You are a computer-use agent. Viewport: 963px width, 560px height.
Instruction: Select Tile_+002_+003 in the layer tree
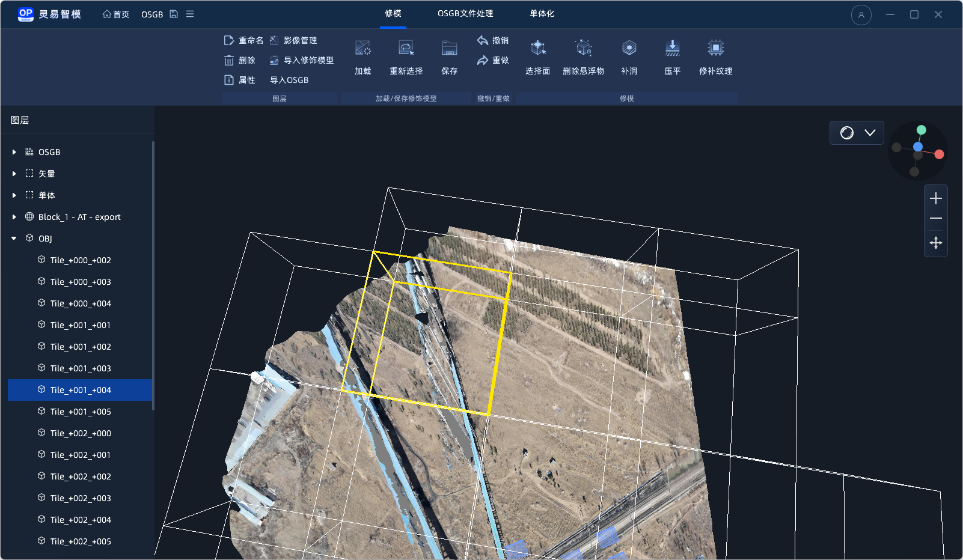click(x=81, y=498)
